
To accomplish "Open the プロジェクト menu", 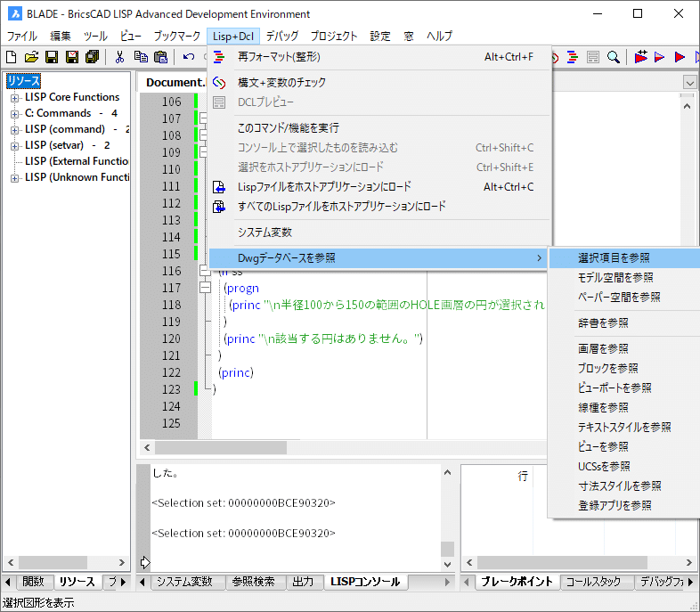I will [x=334, y=36].
